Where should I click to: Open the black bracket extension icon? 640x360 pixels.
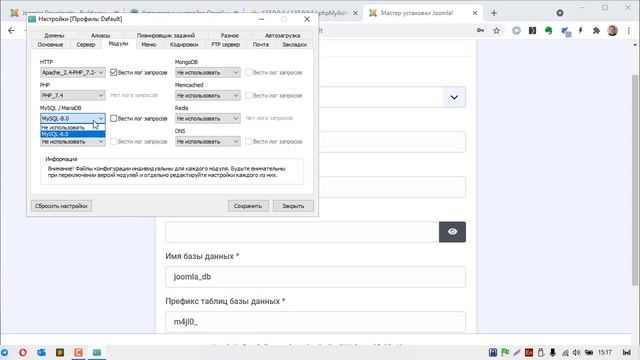click(x=532, y=31)
